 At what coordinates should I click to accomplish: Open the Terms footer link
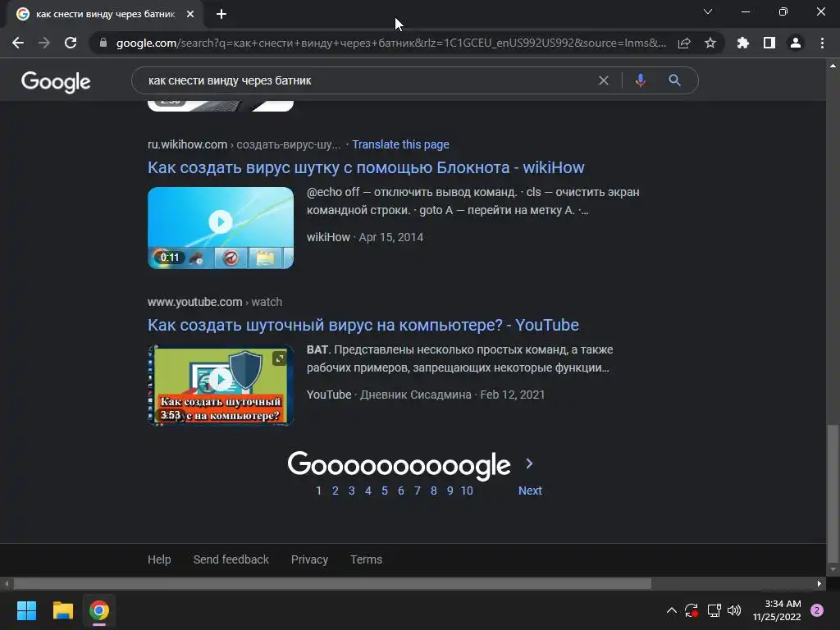coord(367,559)
